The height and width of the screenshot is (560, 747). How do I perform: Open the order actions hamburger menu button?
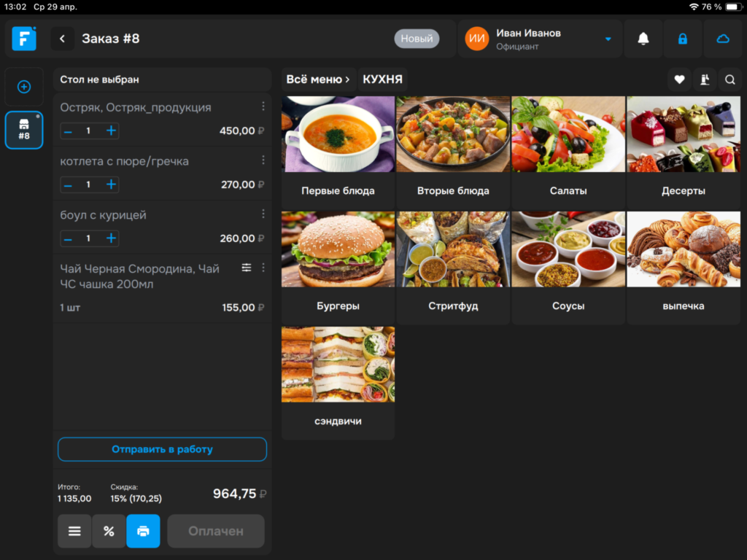(74, 531)
